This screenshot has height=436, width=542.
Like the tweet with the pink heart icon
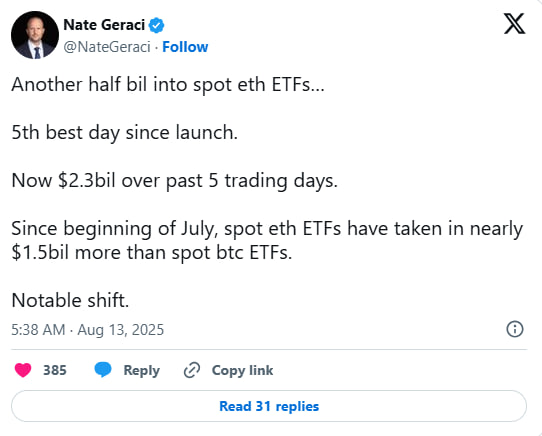pos(23,370)
